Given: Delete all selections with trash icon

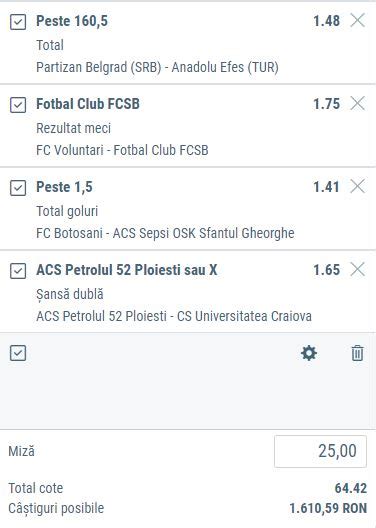Looking at the screenshot, I should (x=357, y=353).
